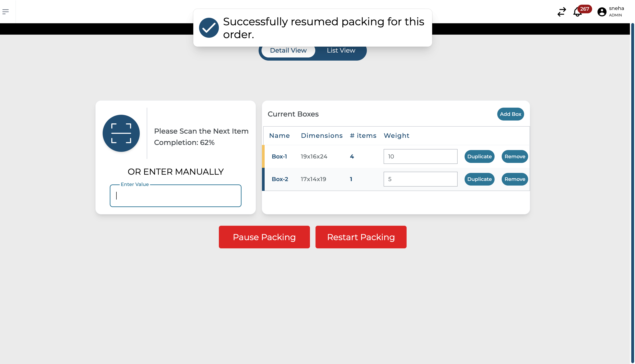Image resolution: width=635 pixels, height=364 pixels.
Task: Click the 267 notification badge
Action: [585, 9]
